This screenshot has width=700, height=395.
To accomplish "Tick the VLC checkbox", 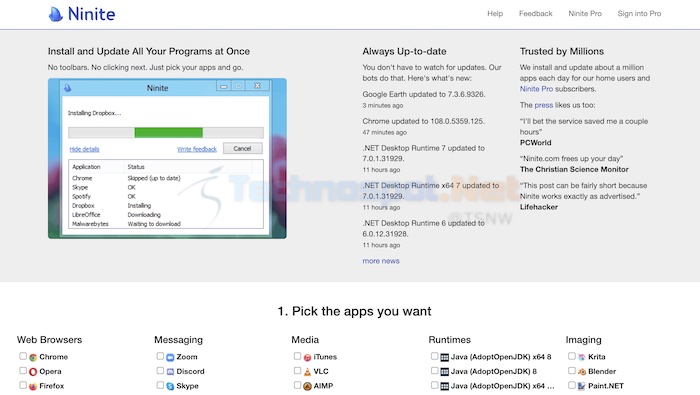I will click(297, 370).
